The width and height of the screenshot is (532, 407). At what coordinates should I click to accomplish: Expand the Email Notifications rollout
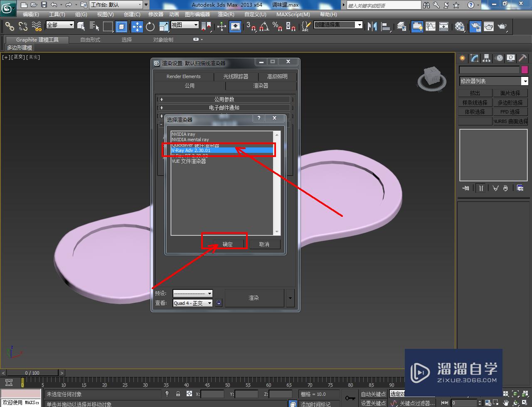[224, 108]
